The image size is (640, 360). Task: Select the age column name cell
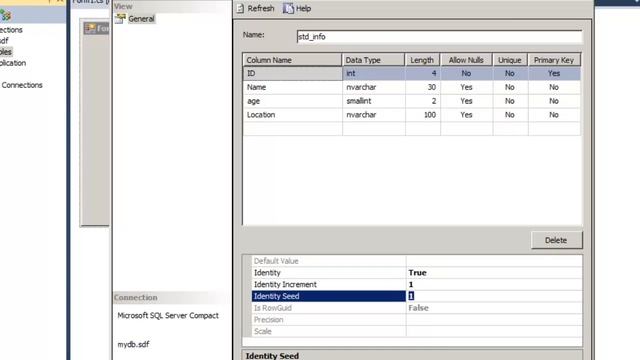293,101
